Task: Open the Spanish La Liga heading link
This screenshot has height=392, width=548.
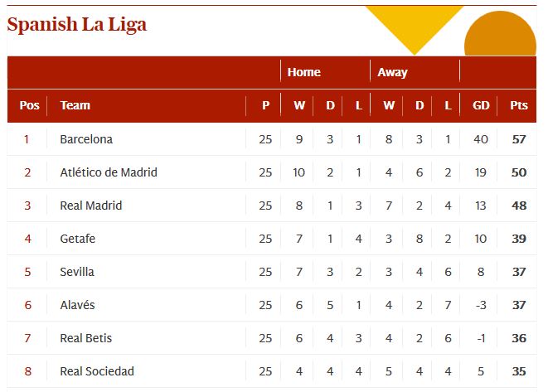Action: click(77, 25)
